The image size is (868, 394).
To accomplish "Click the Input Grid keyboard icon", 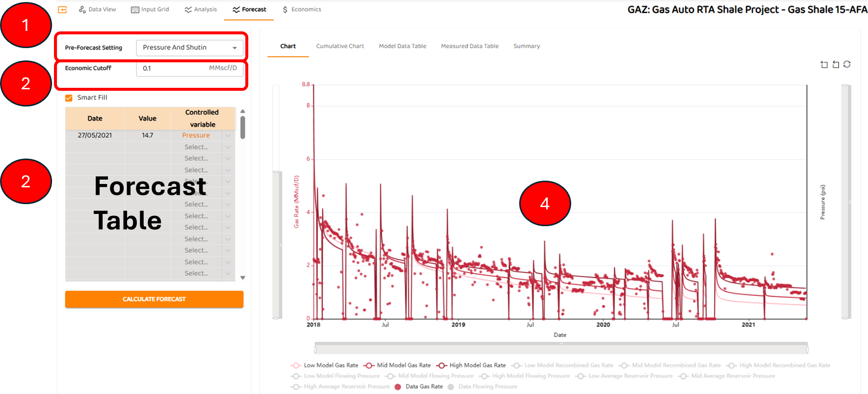I will (x=135, y=9).
